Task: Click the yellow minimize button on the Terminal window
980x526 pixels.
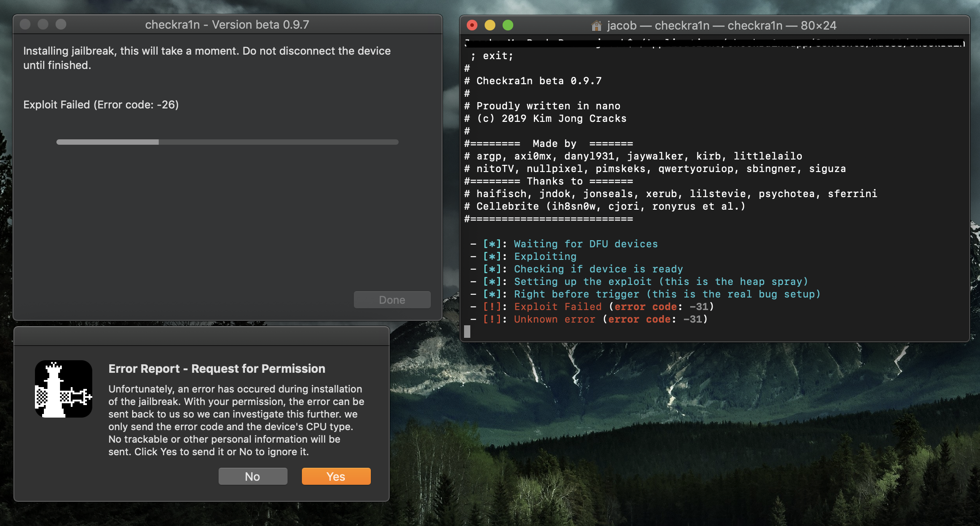Action: coord(490,26)
